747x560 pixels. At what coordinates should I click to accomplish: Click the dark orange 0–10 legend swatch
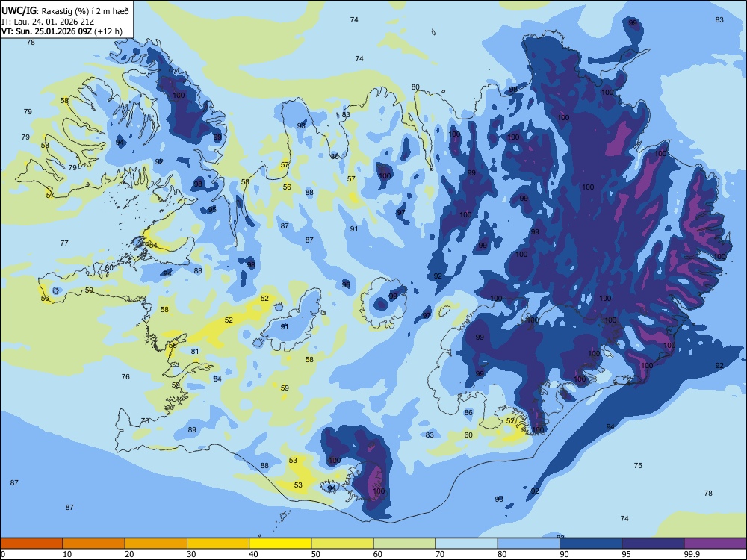pos(31,544)
